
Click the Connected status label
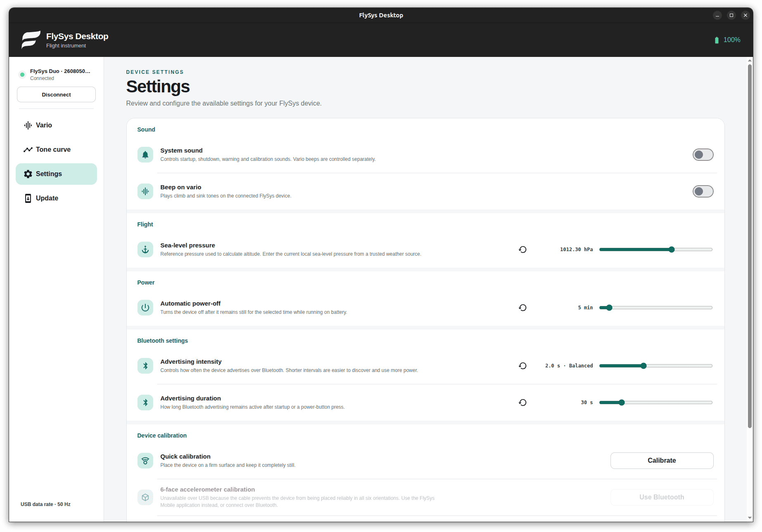click(42, 78)
